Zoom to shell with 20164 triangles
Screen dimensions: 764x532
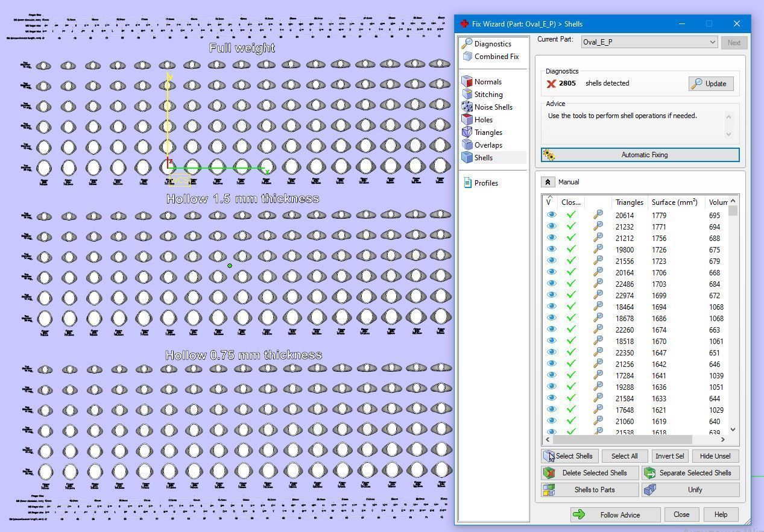point(598,272)
